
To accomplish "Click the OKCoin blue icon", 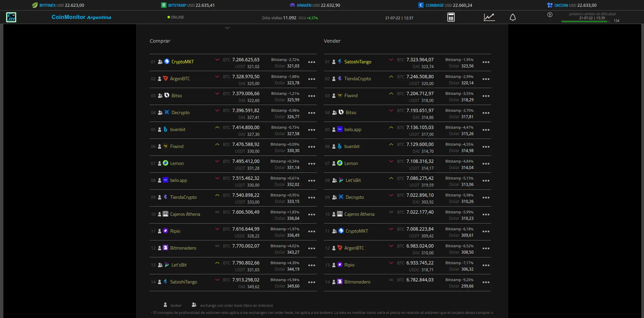I will click(x=550, y=5).
